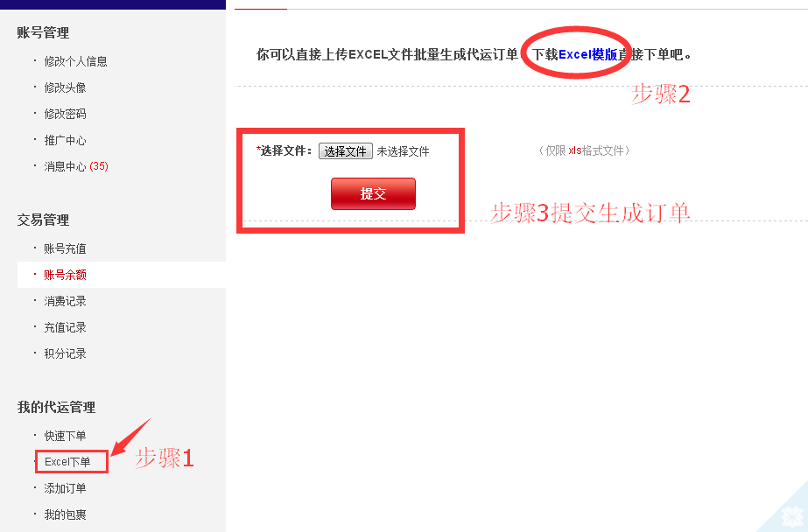
Task: Open the 修改头像 menu item
Action: tap(65, 87)
